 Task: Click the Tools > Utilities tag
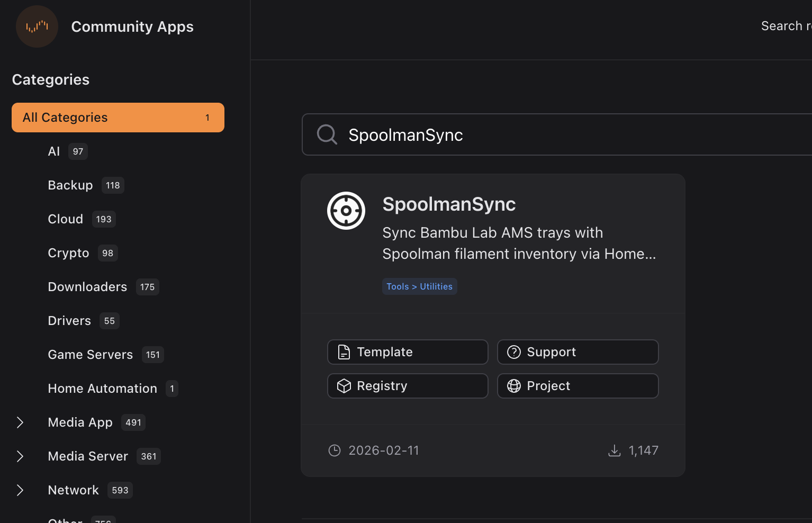point(419,286)
